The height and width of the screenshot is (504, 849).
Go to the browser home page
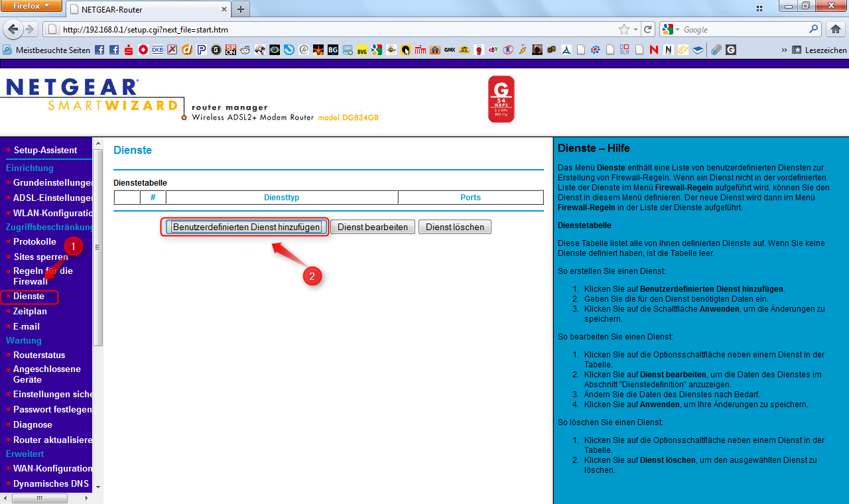(x=834, y=29)
